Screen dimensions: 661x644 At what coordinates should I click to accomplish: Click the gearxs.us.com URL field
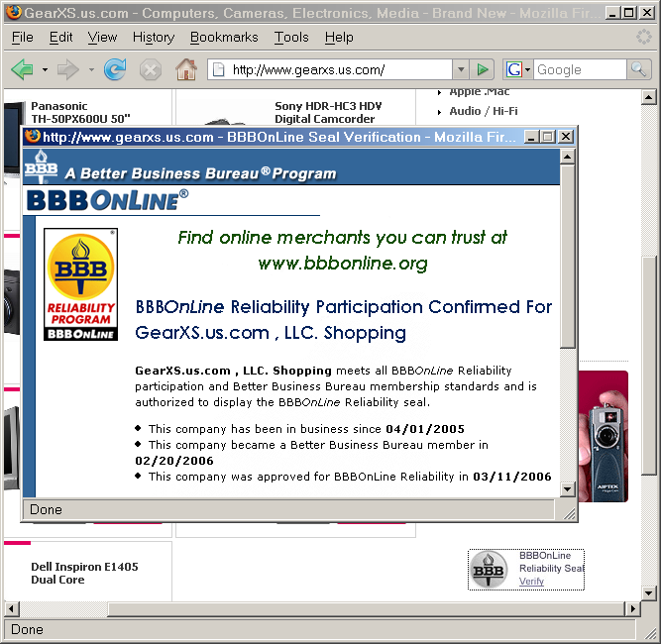[x=329, y=69]
